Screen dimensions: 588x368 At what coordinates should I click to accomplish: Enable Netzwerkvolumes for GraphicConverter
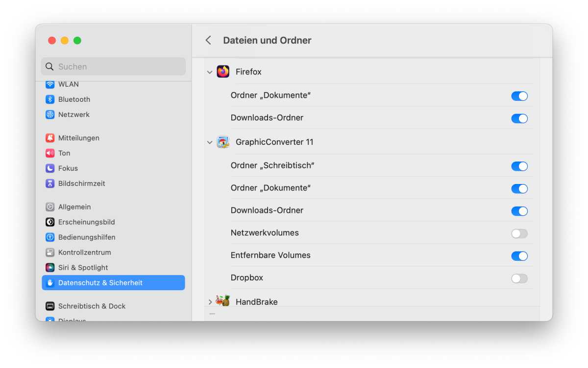[519, 234]
